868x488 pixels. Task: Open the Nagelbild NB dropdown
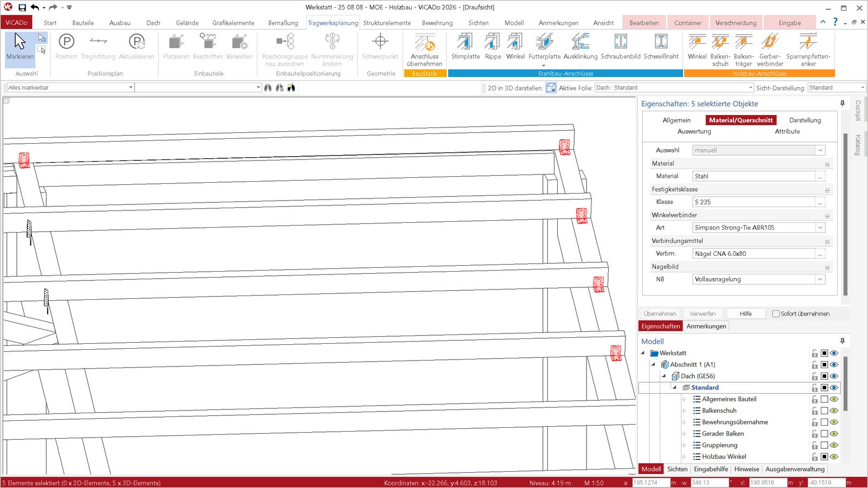tap(820, 279)
